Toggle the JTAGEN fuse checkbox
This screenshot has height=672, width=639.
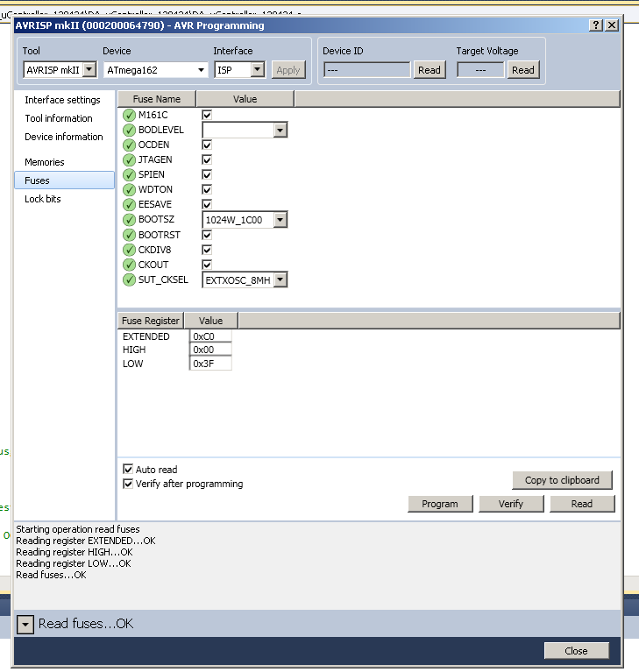pos(207,159)
